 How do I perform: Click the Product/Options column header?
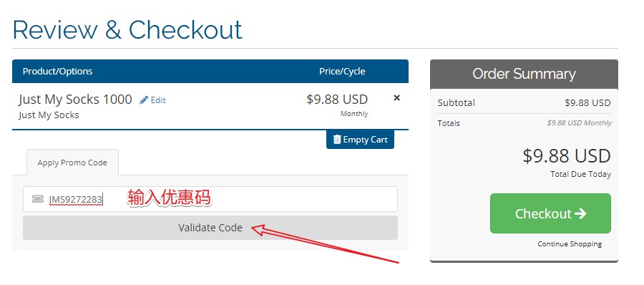coord(57,71)
